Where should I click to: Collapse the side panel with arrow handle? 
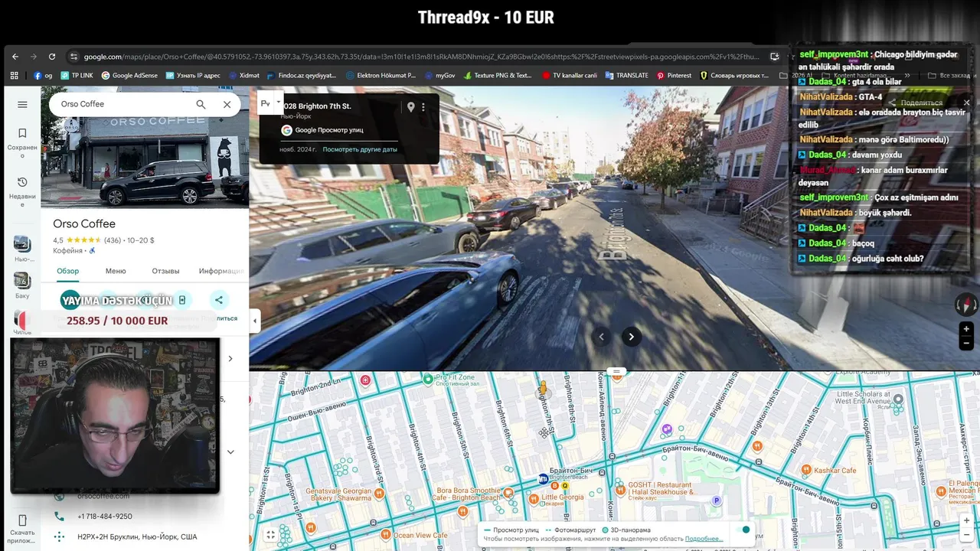[x=255, y=321]
